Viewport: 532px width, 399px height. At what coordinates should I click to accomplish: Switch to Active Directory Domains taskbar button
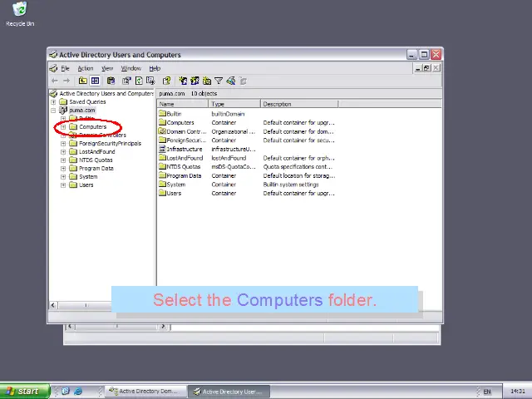click(x=146, y=392)
